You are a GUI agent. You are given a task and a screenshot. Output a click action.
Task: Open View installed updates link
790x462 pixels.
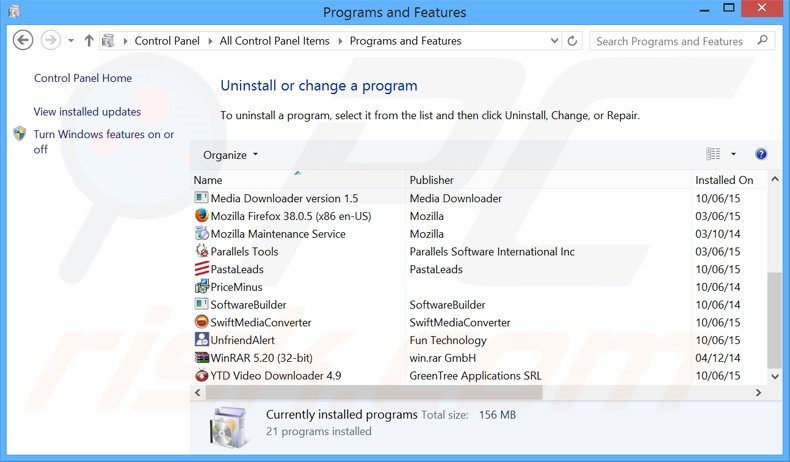[x=87, y=112]
